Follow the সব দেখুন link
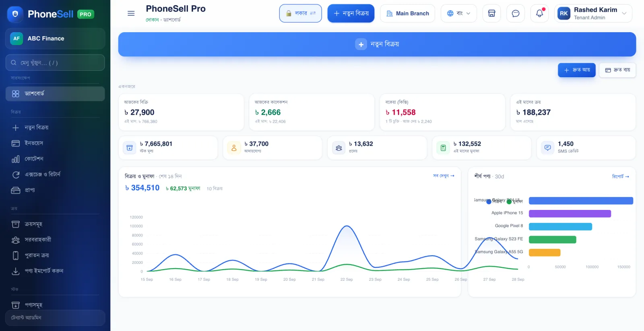The height and width of the screenshot is (331, 644). click(x=444, y=176)
